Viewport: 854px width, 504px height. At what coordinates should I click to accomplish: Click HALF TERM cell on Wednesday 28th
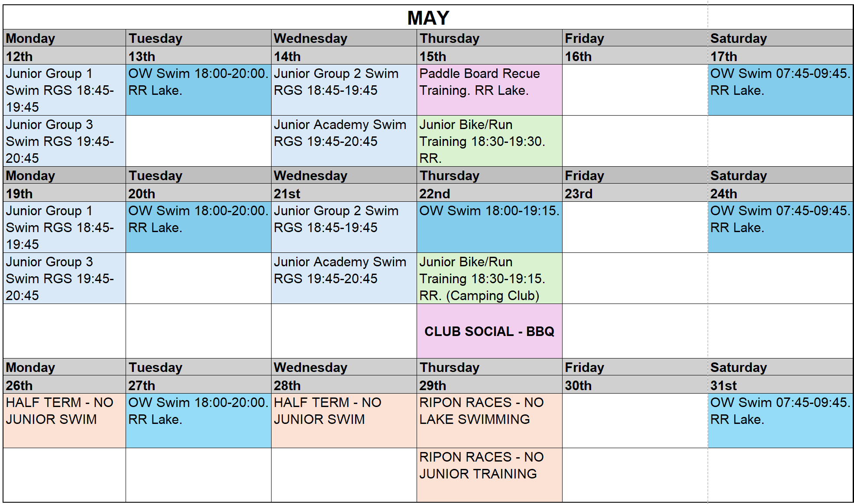click(x=344, y=420)
